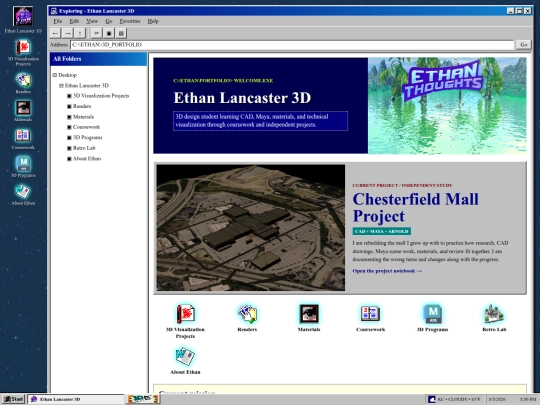Open 3D Programs icon in content pane
This screenshot has width=540, height=405.
pos(432,318)
